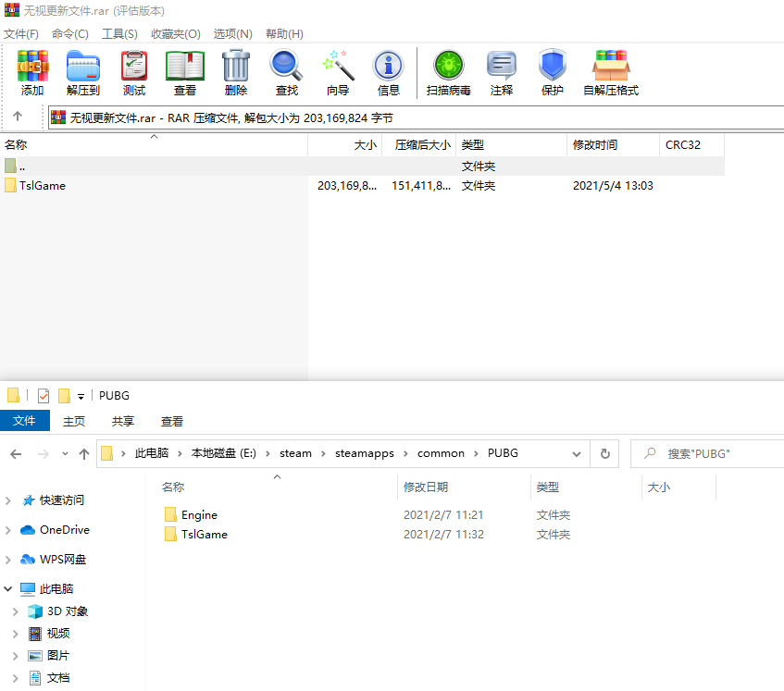Switch to the 共享 ribbon tab
Screen dimensions: 784x691
123,421
